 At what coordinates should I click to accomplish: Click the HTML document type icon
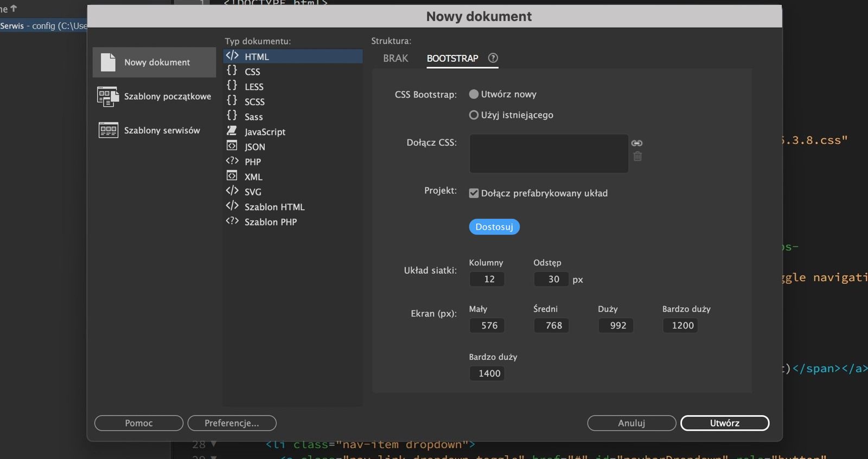(x=232, y=56)
